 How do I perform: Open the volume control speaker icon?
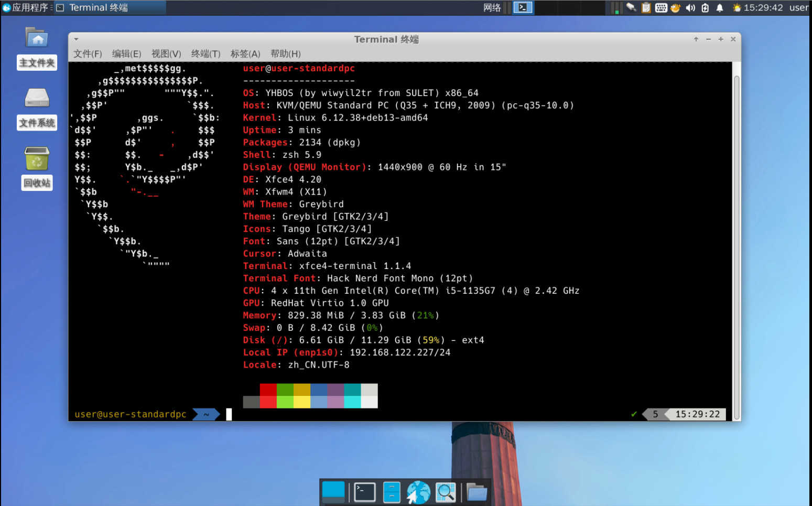click(690, 7)
